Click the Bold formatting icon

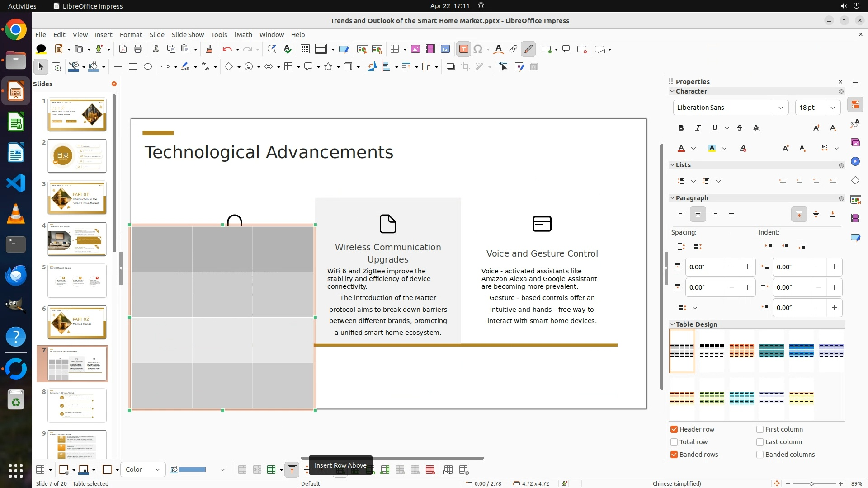click(681, 128)
